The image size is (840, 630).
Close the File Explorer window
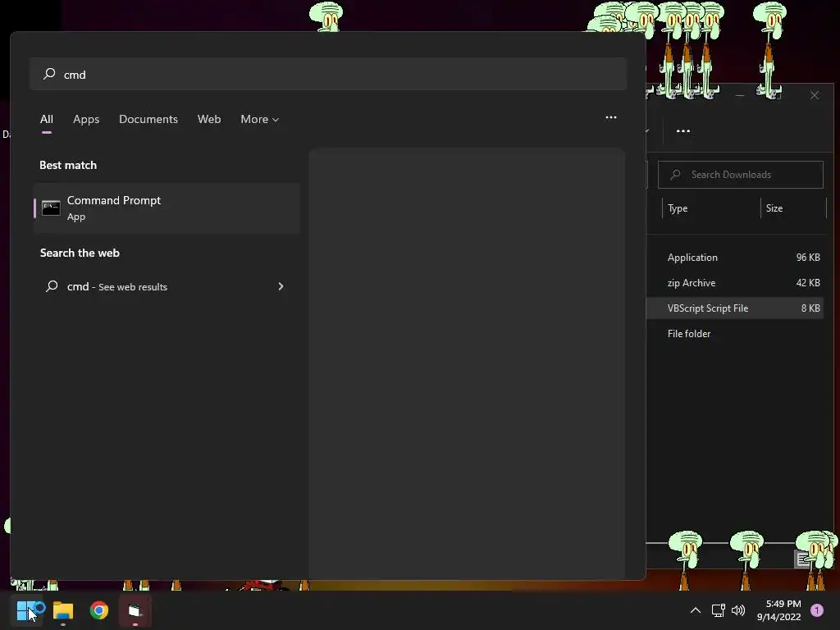pos(815,95)
